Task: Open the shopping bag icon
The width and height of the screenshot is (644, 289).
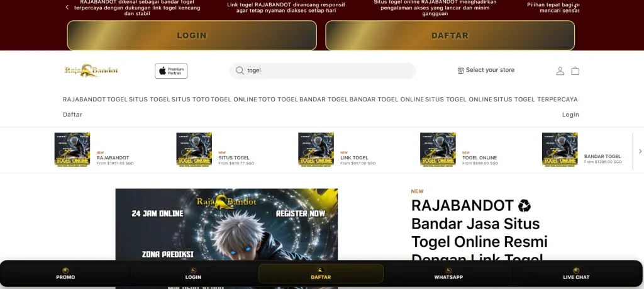Action: point(575,71)
